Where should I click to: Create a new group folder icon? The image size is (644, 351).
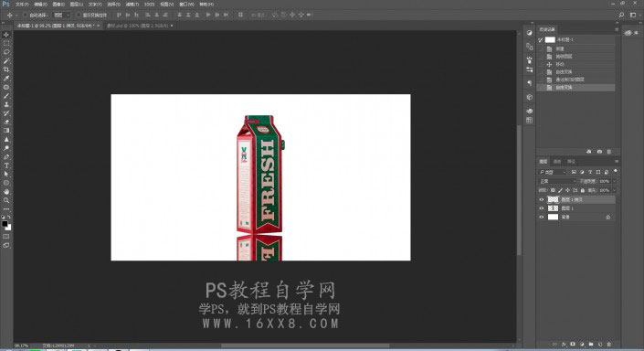coord(591,344)
